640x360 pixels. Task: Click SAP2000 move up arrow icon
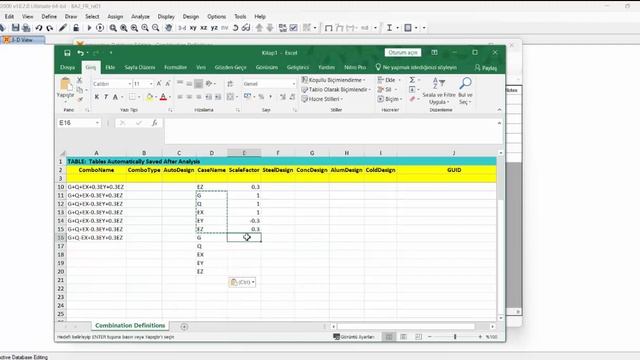[259, 28]
